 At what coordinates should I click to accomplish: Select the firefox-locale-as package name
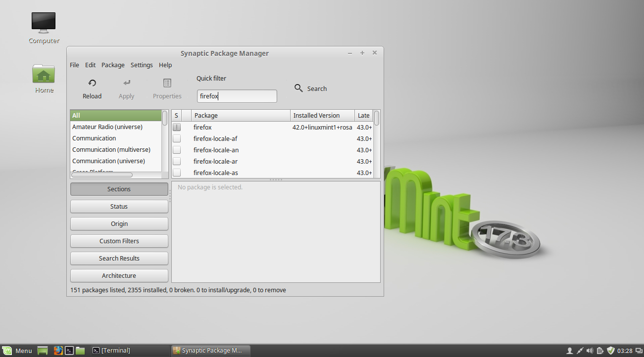pos(216,173)
